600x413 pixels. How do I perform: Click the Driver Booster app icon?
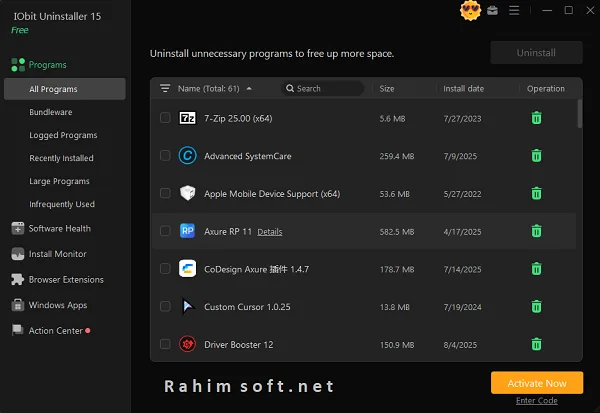tap(188, 344)
